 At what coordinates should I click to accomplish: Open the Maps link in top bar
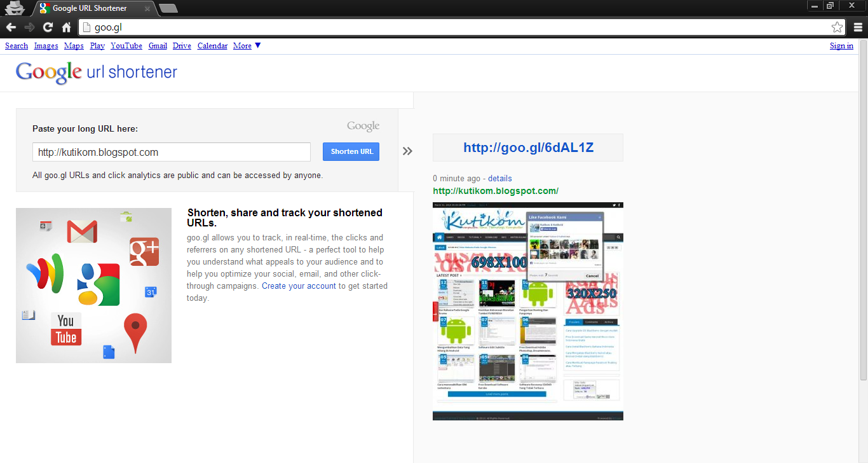(x=74, y=46)
